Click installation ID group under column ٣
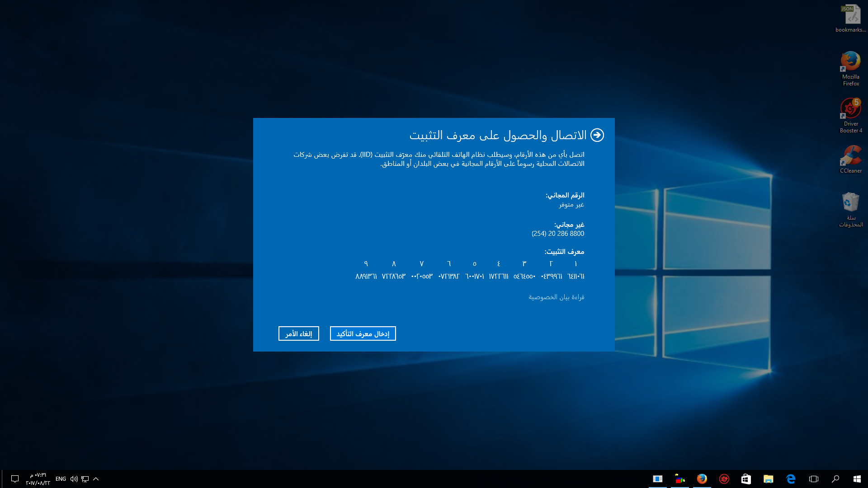 (x=524, y=277)
